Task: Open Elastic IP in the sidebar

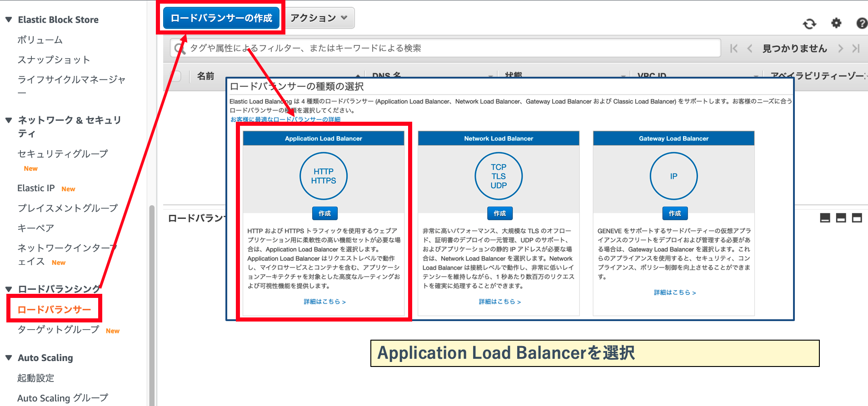Action: [36, 188]
